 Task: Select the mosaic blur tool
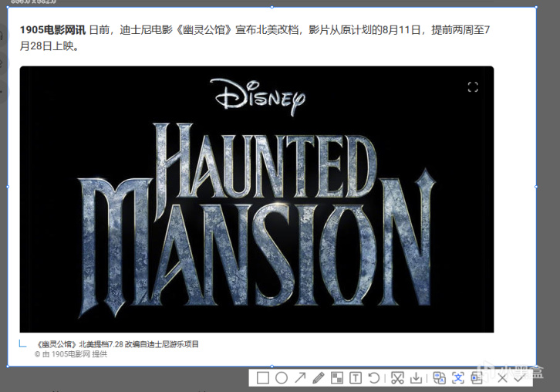click(x=337, y=377)
